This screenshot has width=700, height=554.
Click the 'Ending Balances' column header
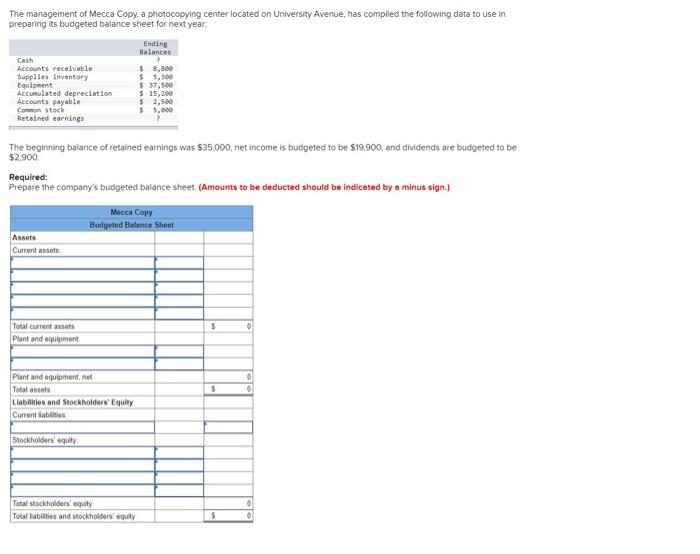pyautogui.click(x=155, y=48)
